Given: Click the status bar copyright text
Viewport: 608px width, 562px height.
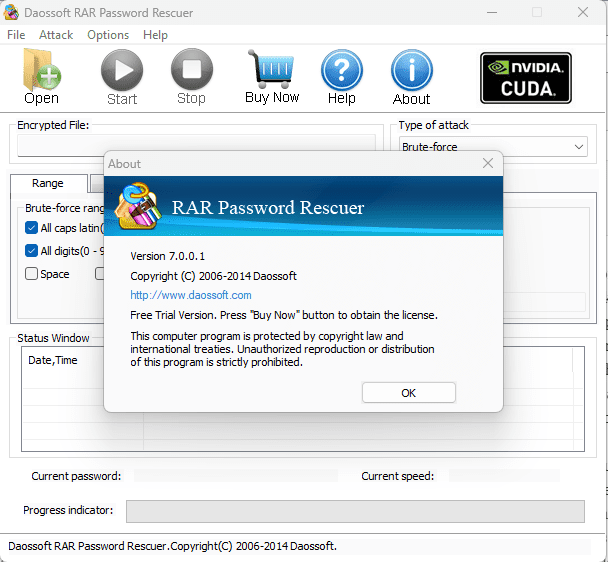Looking at the screenshot, I should [172, 546].
